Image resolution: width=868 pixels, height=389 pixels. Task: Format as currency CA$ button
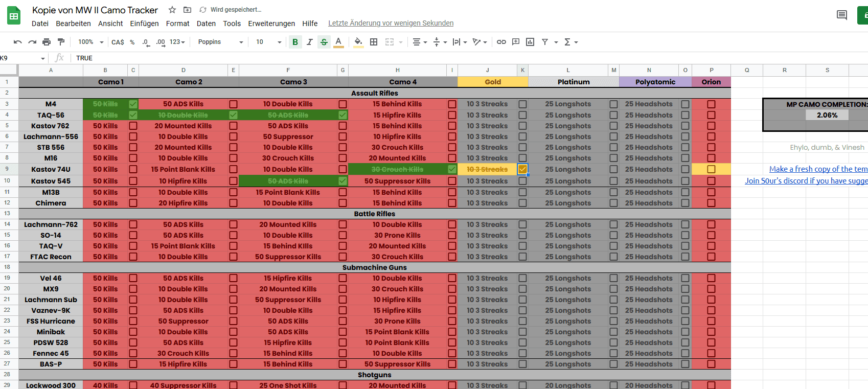click(x=118, y=42)
